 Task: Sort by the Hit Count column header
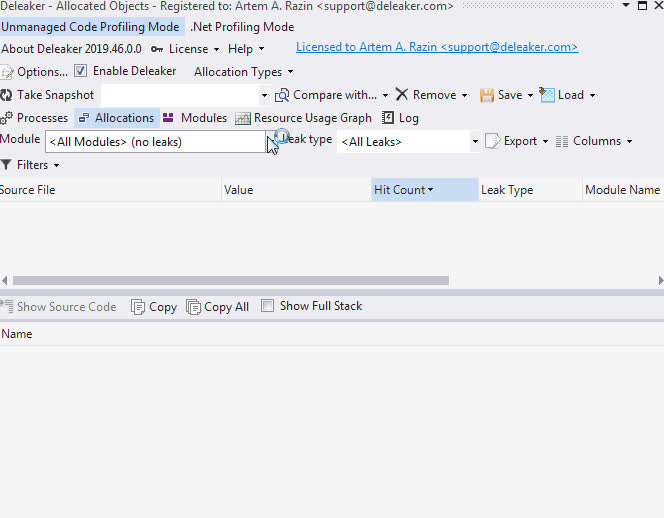click(x=425, y=190)
